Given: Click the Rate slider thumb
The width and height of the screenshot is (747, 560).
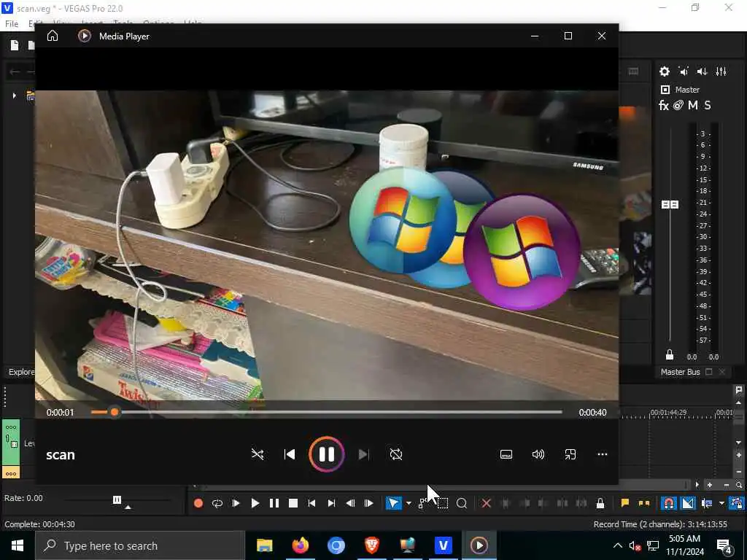Looking at the screenshot, I should (117, 499).
